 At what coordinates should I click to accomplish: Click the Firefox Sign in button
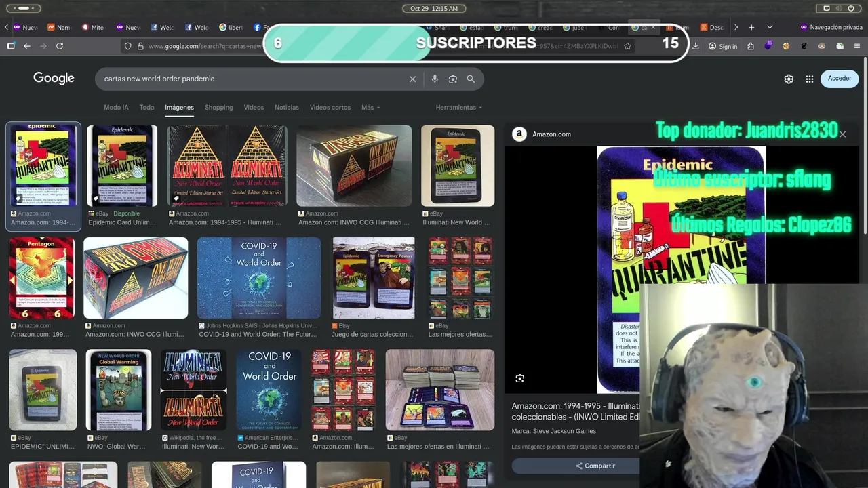pos(723,46)
